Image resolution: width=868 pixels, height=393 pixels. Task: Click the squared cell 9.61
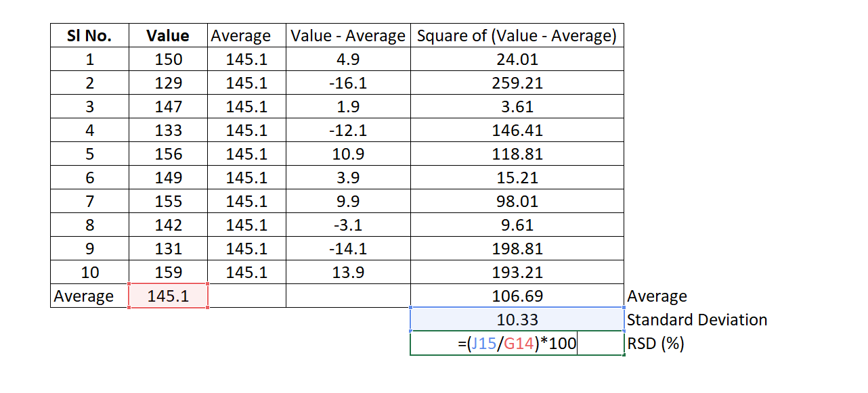(x=517, y=225)
